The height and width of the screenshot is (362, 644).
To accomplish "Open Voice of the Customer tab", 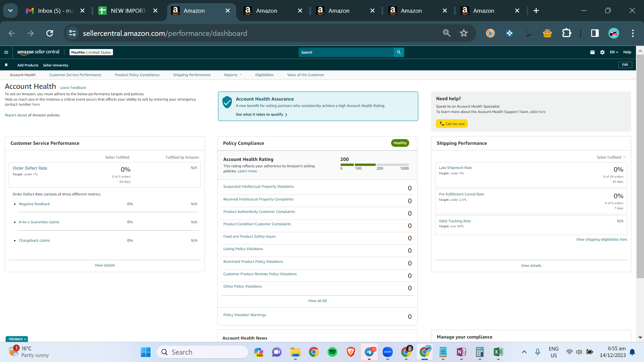I will [306, 75].
